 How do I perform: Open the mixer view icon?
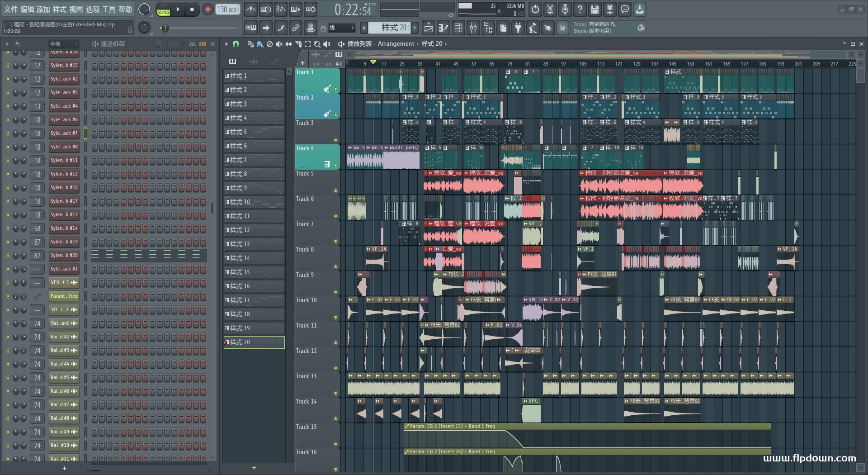point(473,28)
